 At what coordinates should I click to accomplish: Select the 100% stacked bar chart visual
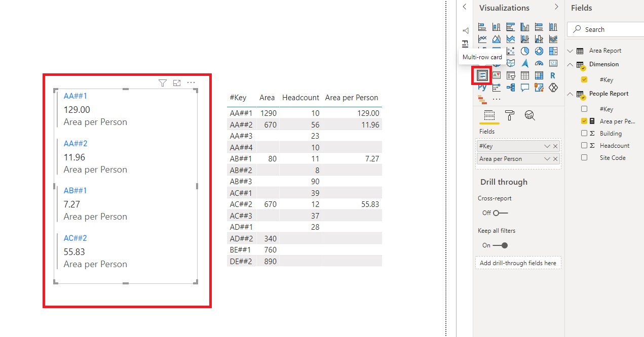pos(539,27)
